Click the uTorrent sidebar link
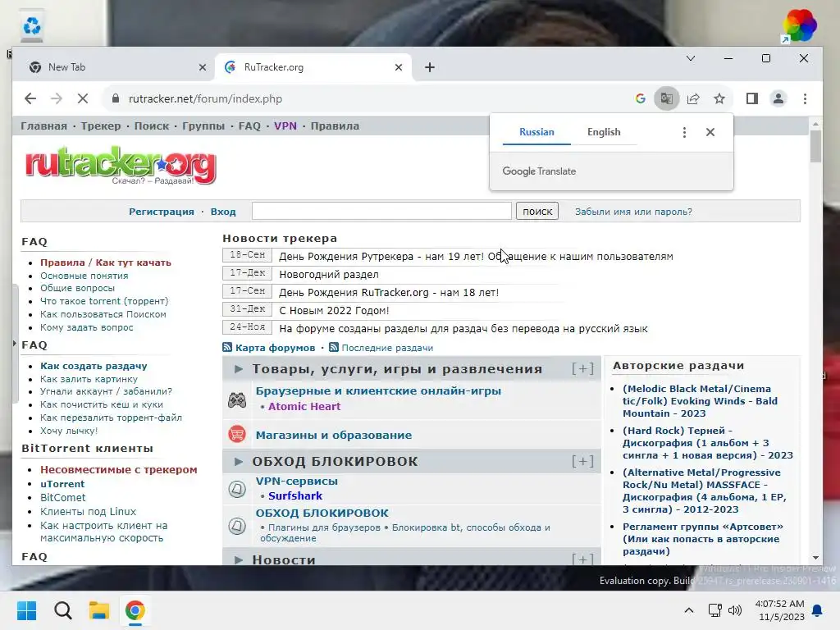Screen dimensions: 840x630 pyautogui.click(x=62, y=484)
